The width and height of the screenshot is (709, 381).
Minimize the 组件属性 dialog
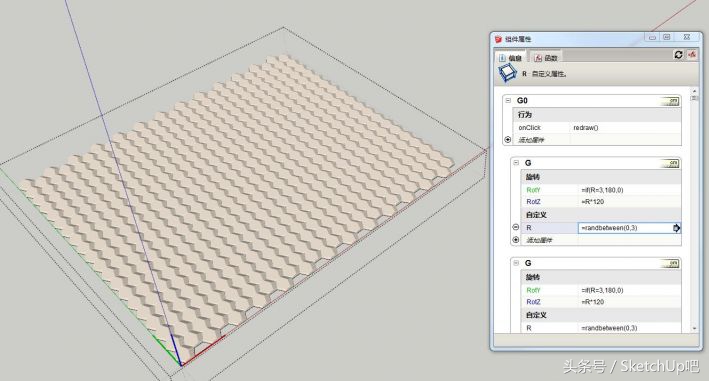click(x=652, y=38)
